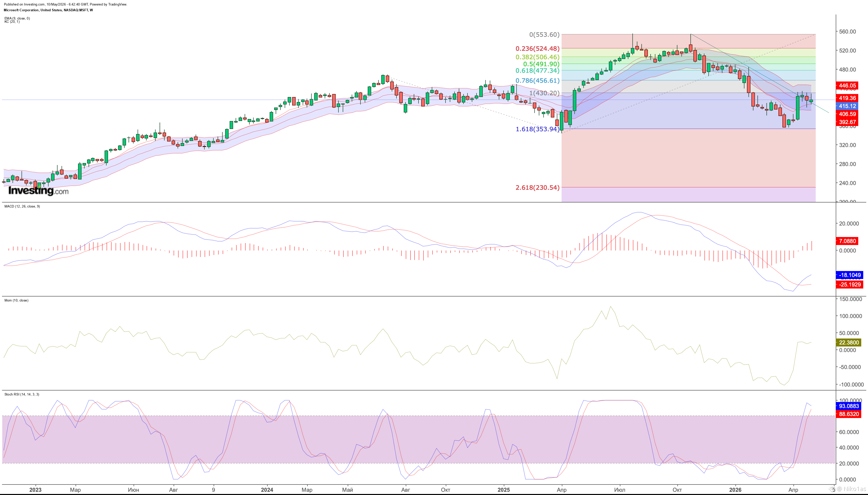Select the 40.0000 Stoch RSI axis label

point(849,448)
